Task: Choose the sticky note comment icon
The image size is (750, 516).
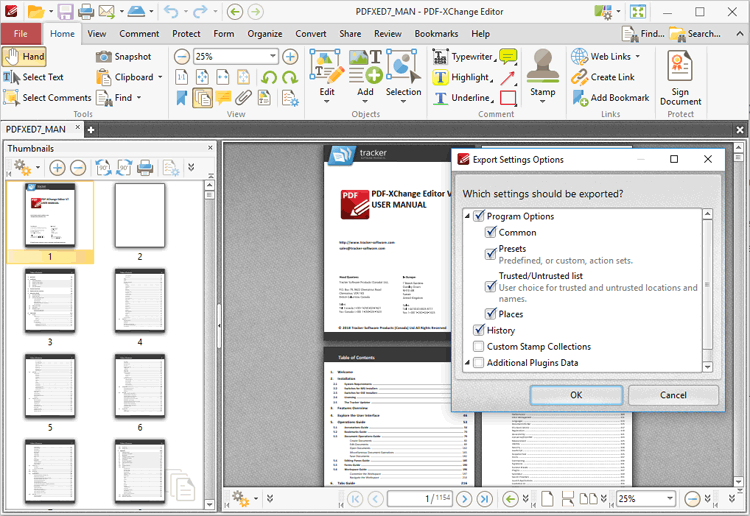Action: [508, 56]
